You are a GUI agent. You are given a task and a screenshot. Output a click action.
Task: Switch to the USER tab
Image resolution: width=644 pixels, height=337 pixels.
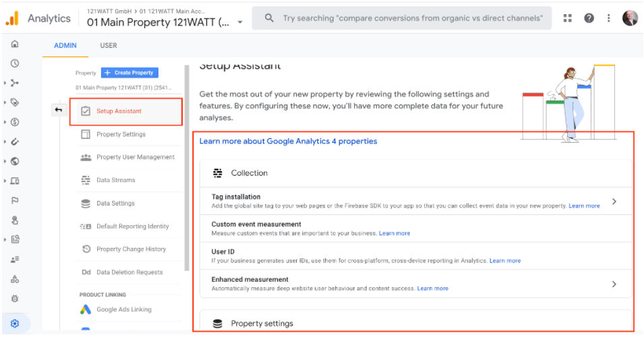tap(109, 46)
